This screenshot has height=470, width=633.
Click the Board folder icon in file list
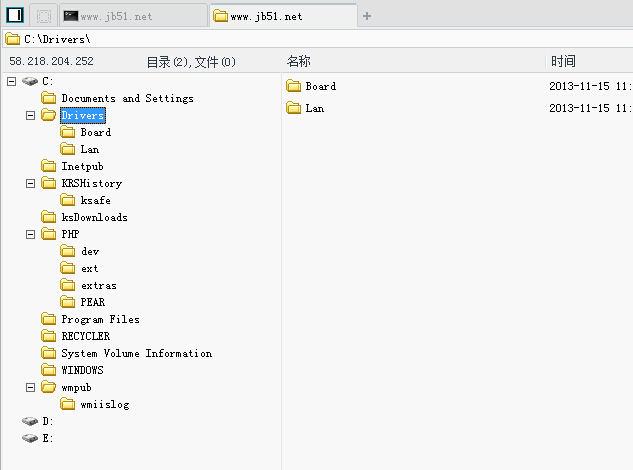tap(293, 86)
